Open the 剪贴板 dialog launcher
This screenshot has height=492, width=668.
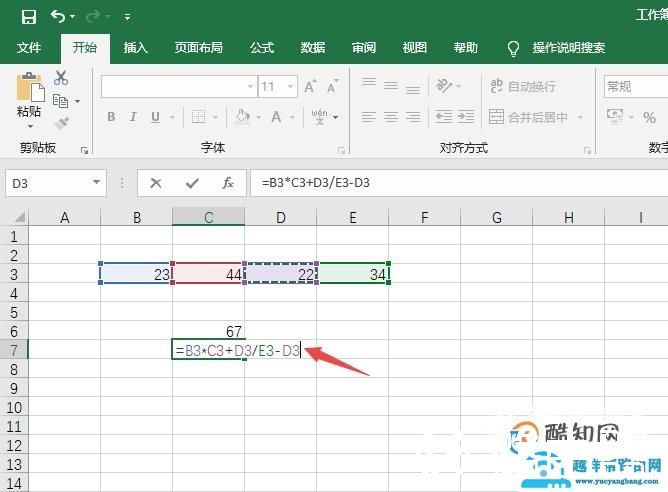tap(84, 150)
